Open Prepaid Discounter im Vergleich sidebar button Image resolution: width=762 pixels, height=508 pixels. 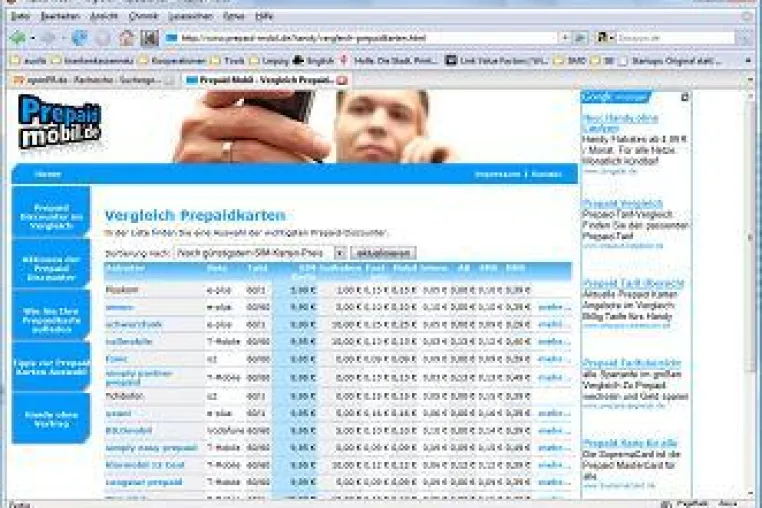(x=51, y=212)
